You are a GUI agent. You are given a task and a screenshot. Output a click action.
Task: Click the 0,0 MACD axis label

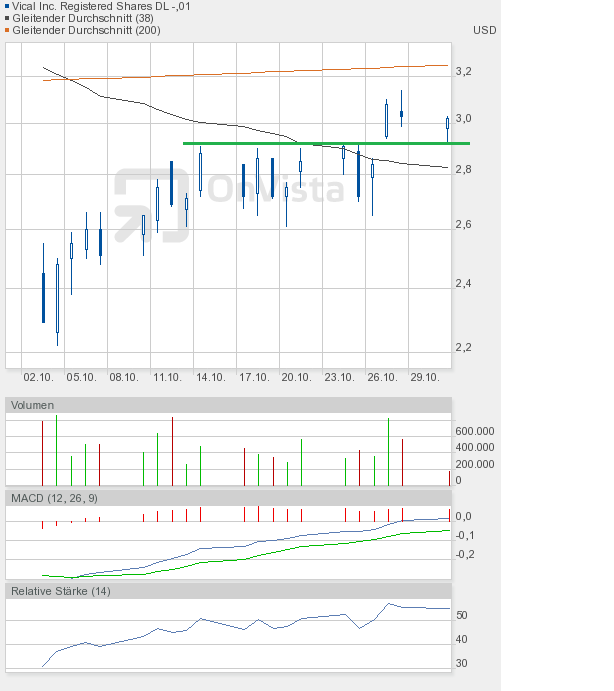[463, 516]
